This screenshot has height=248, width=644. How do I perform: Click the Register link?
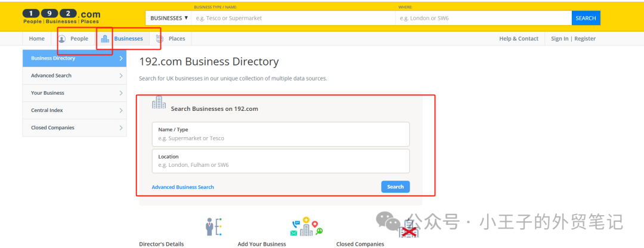pos(585,39)
